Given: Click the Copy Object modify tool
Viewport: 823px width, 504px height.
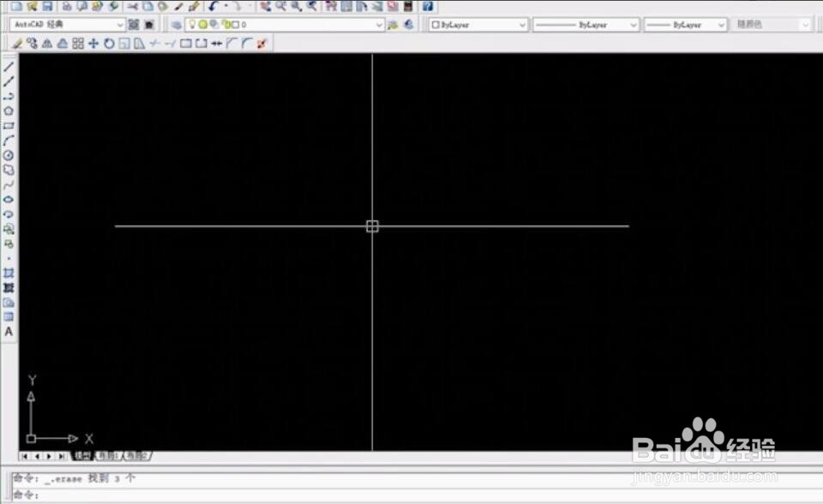Looking at the screenshot, I should click(x=32, y=44).
